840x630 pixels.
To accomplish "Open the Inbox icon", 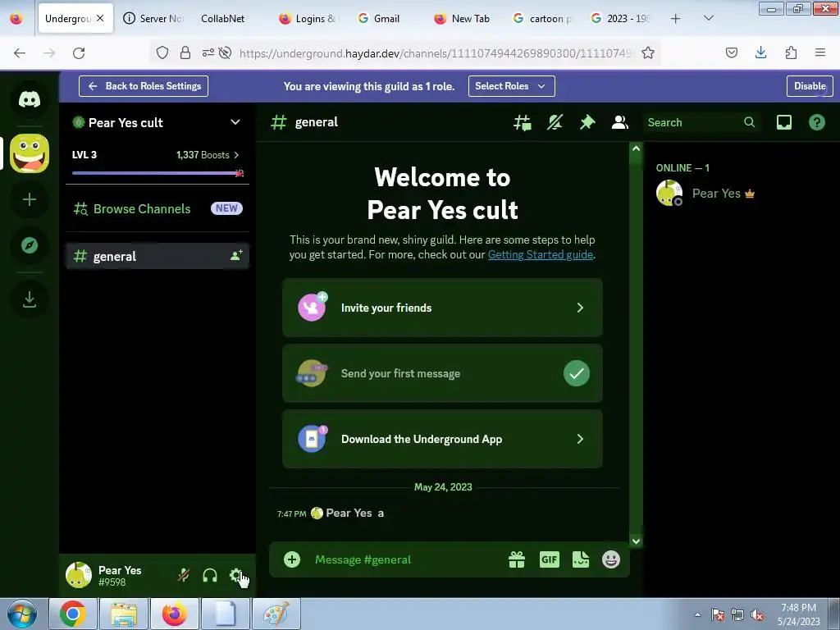I will pyautogui.click(x=783, y=123).
